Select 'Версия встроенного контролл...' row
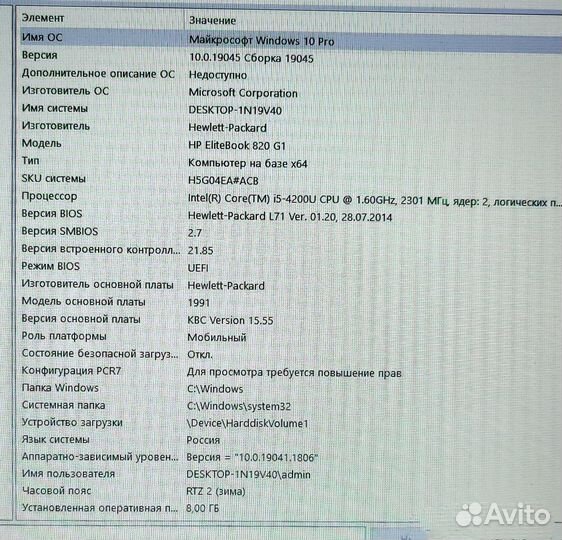 tap(101, 249)
